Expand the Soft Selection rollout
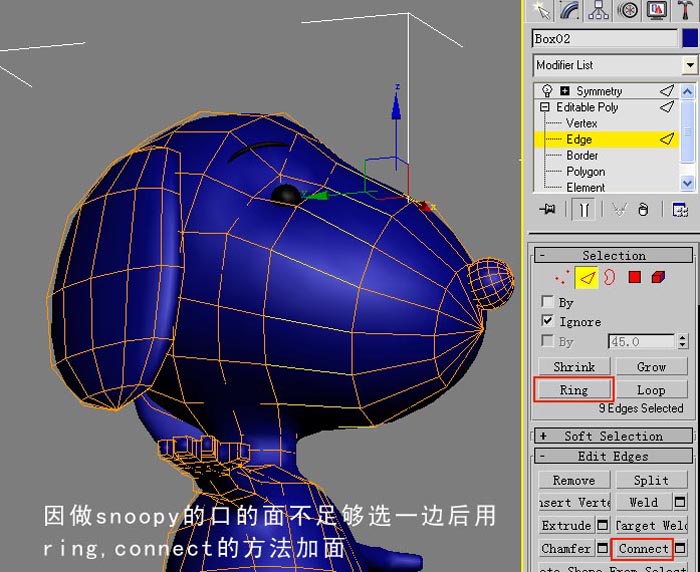This screenshot has height=572, width=700. pyautogui.click(x=613, y=436)
